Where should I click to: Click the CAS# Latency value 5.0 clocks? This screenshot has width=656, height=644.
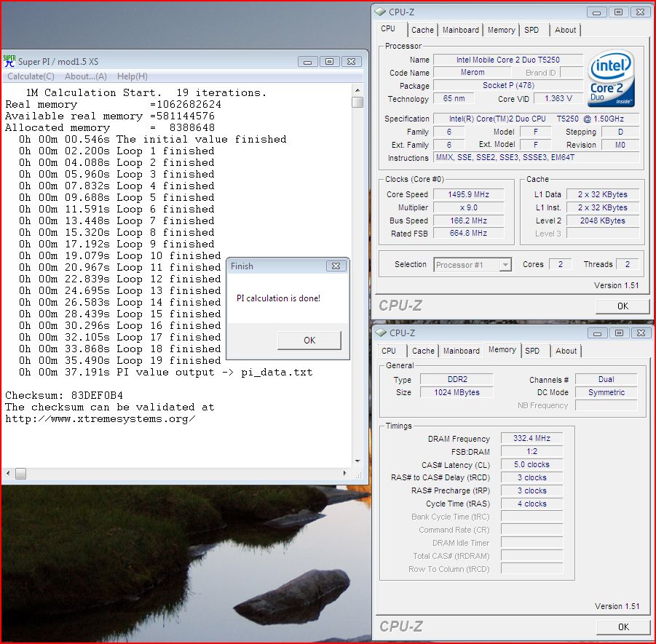point(531,464)
